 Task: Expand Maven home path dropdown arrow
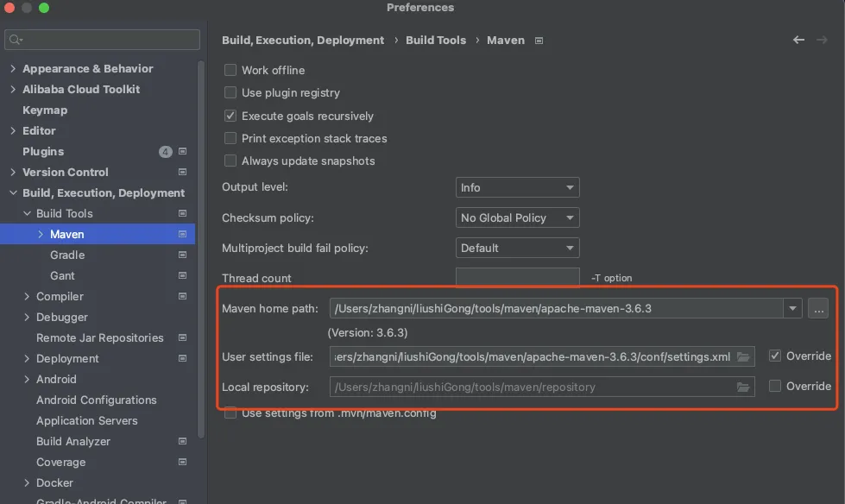792,308
